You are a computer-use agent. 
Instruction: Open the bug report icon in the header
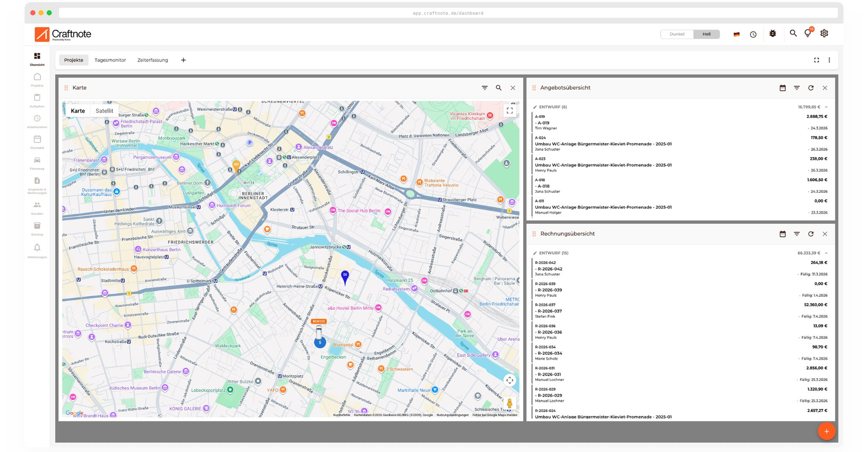(x=773, y=34)
